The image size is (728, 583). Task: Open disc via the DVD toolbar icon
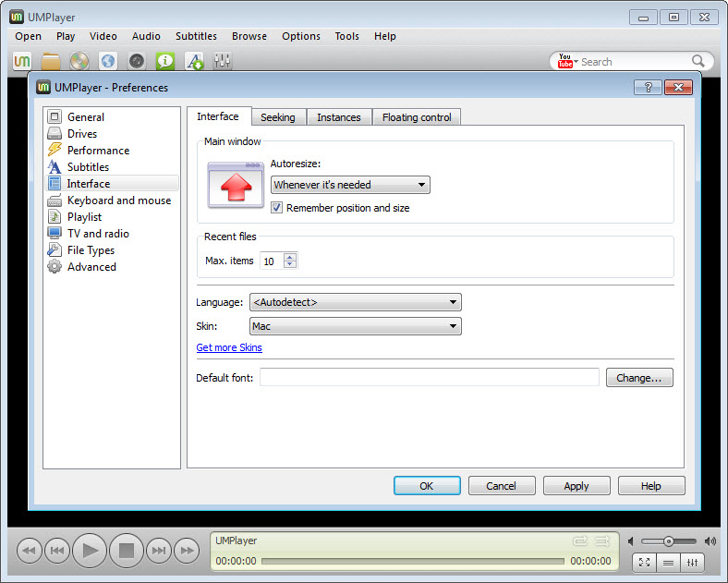(x=79, y=61)
